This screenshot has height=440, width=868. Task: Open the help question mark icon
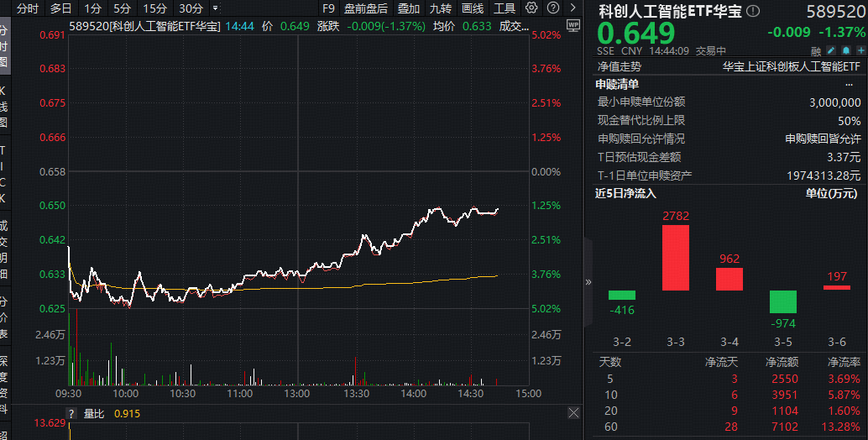(x=552, y=8)
